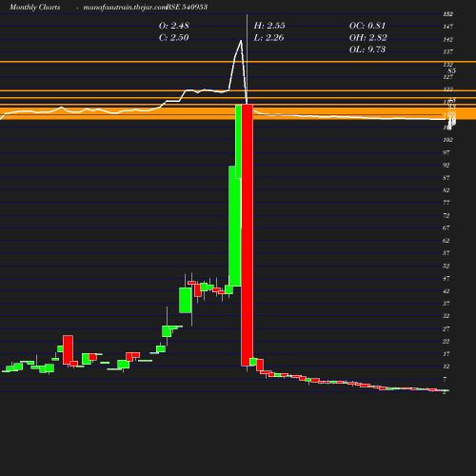Select the H: 2.55 high value
Viewport: 476px width, 476px height.
[269, 26]
